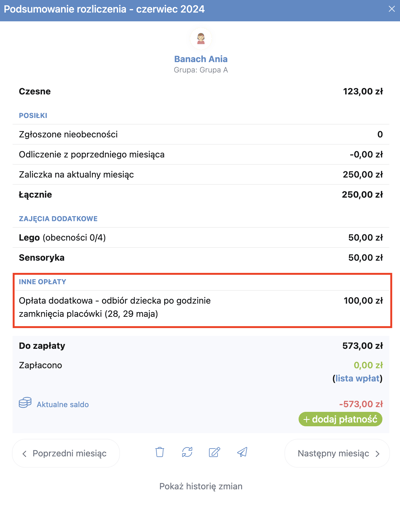The height and width of the screenshot is (505, 400).
Task: Click the dodaj płatność button
Action: (x=340, y=419)
